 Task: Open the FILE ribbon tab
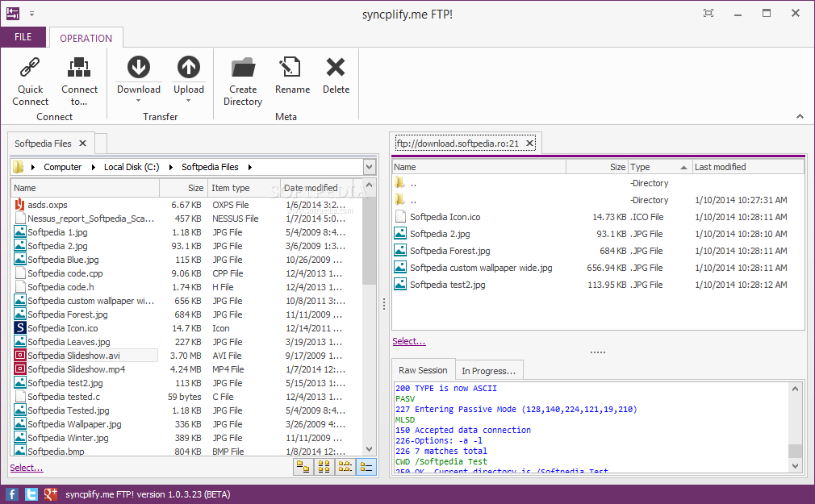[23, 37]
